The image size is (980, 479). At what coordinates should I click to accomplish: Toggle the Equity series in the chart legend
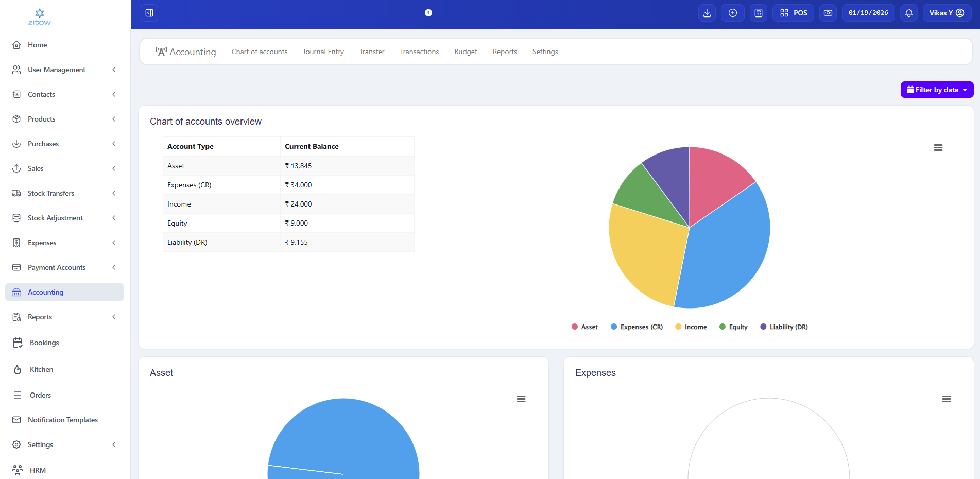tap(733, 326)
